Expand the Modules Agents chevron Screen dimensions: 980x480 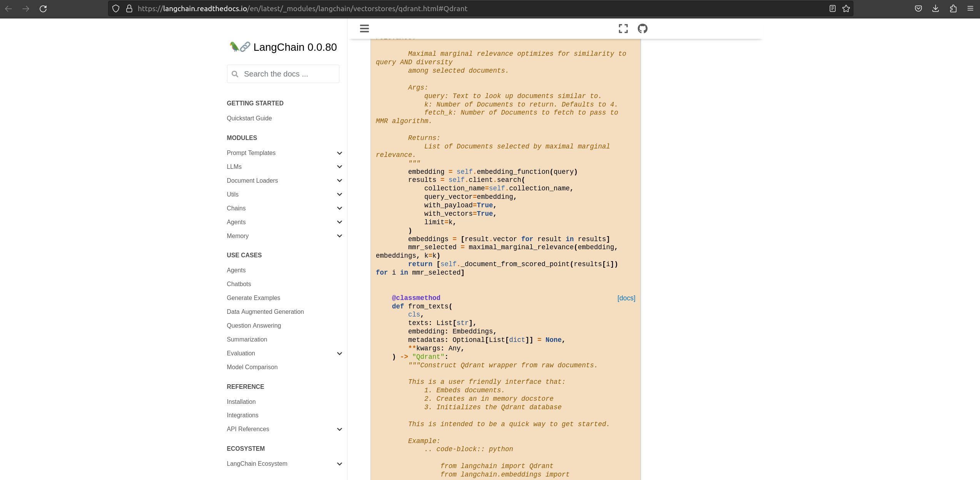(x=339, y=222)
